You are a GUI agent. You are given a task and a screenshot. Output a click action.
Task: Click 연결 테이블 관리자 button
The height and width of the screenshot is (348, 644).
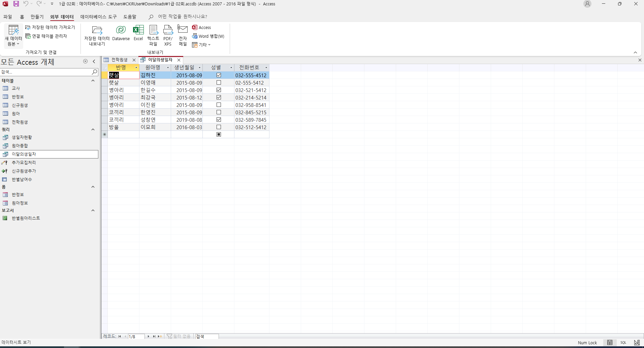pyautogui.click(x=46, y=36)
